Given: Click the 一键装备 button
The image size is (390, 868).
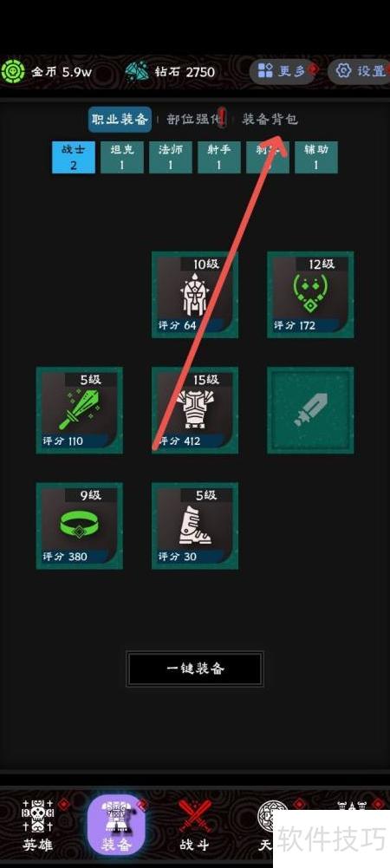Looking at the screenshot, I should [195, 669].
